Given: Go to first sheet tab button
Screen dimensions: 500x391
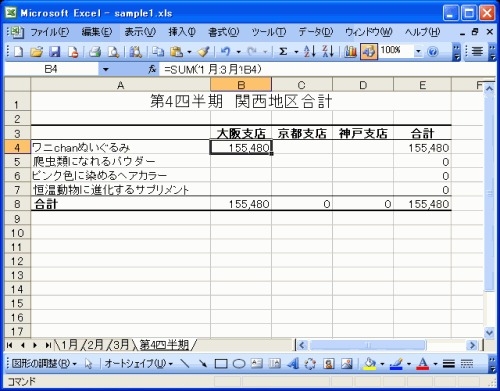Looking at the screenshot, I should (x=10, y=345).
